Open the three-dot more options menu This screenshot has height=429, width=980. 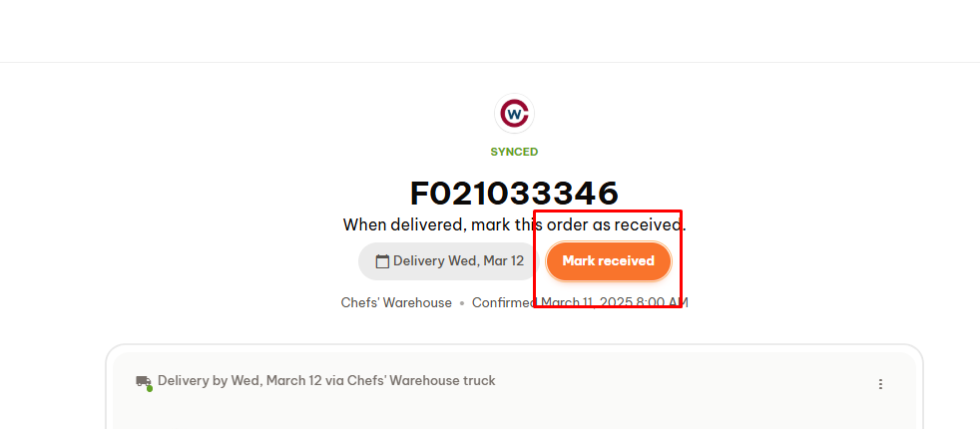coord(880,384)
